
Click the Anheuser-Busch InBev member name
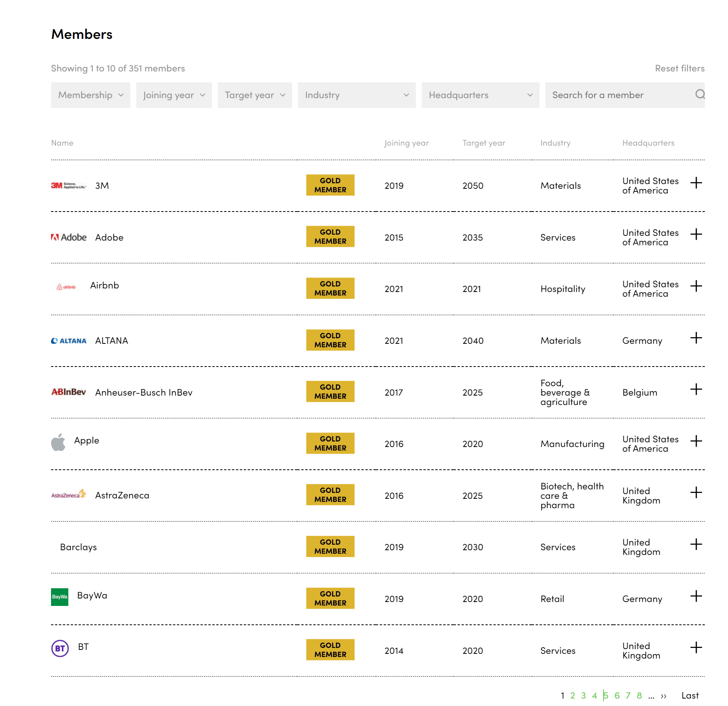click(144, 392)
